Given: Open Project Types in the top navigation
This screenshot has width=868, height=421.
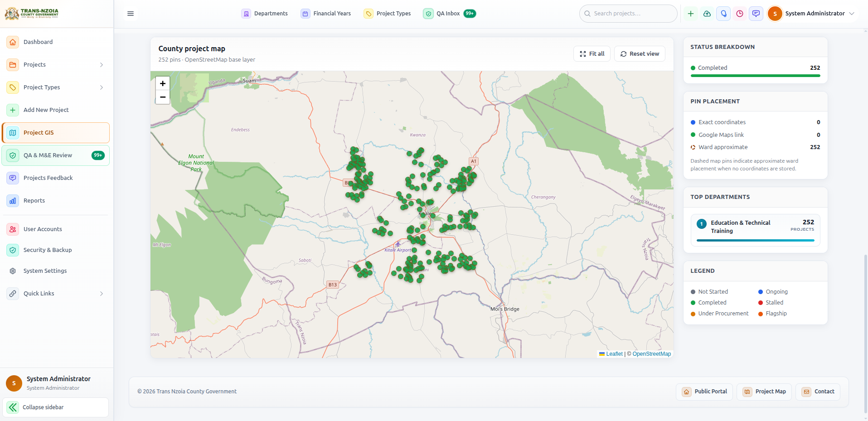Looking at the screenshot, I should pos(388,14).
